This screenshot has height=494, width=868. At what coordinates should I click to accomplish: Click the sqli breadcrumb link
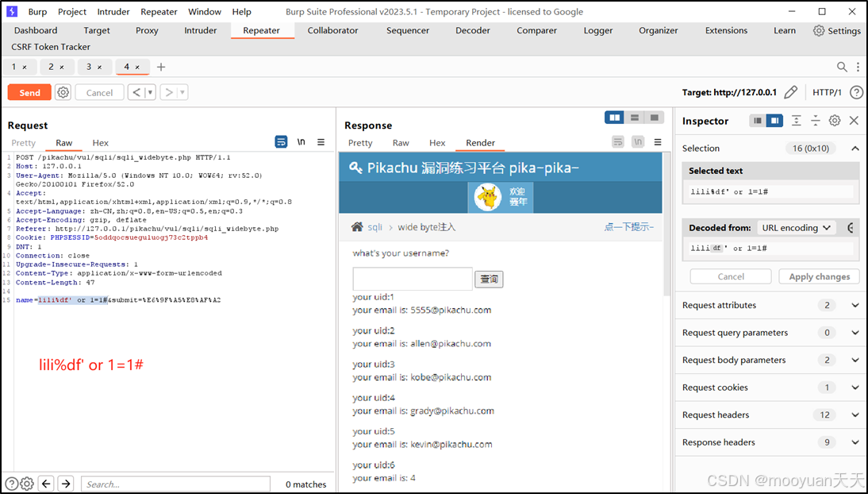tap(374, 227)
